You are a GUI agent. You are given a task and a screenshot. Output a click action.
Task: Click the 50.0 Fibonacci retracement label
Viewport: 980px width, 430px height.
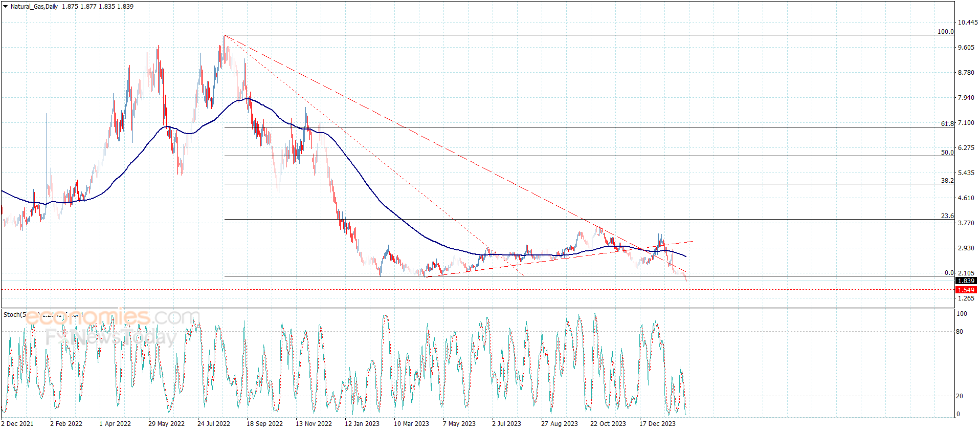tap(947, 153)
